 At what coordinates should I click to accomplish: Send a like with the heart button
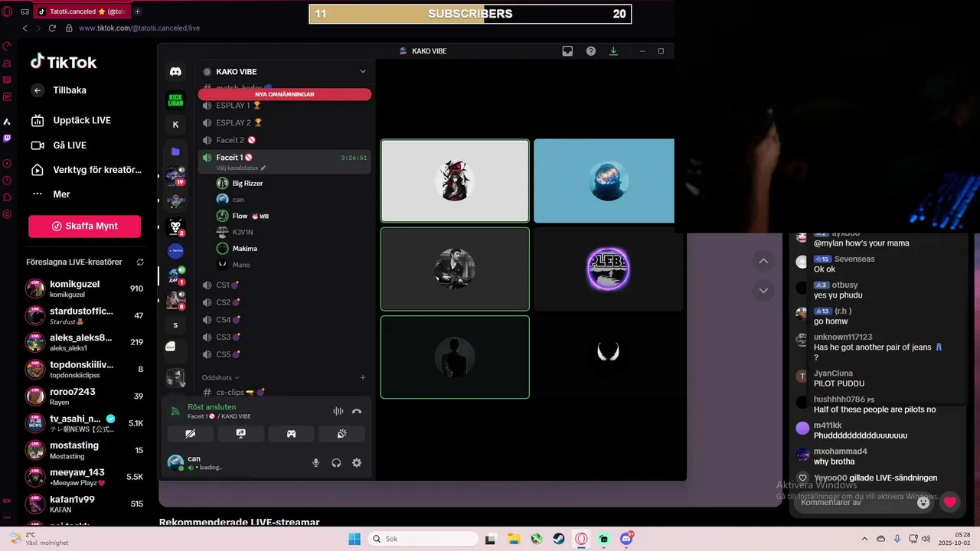click(x=950, y=502)
